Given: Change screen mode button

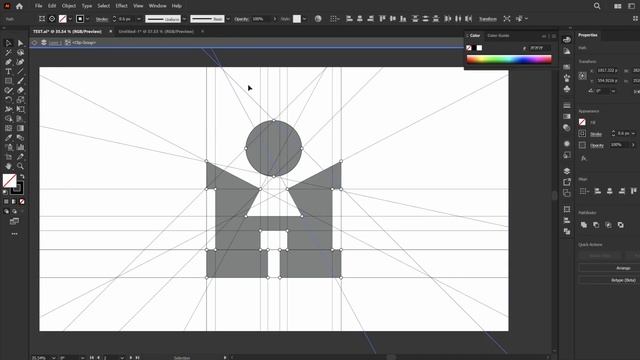Looking at the screenshot, I should coord(14,221).
